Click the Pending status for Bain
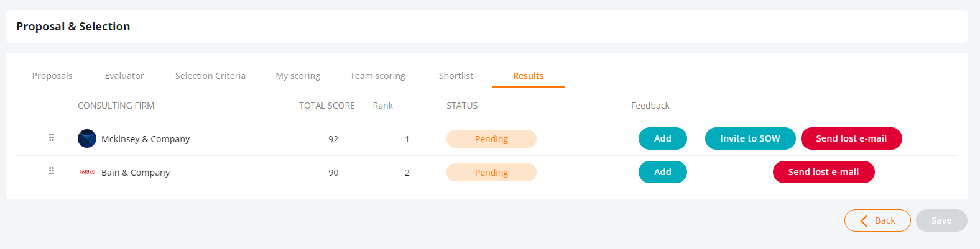The height and width of the screenshot is (249, 980). coord(491,173)
